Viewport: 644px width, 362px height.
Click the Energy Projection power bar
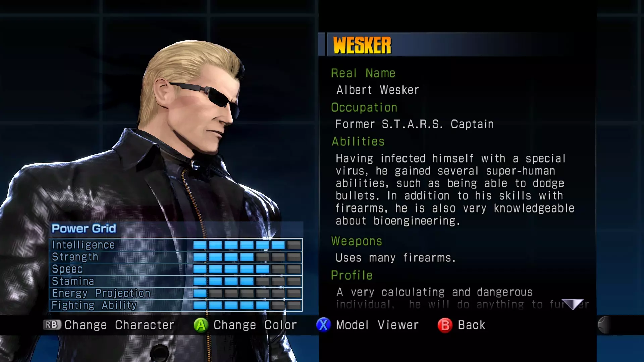247,293
